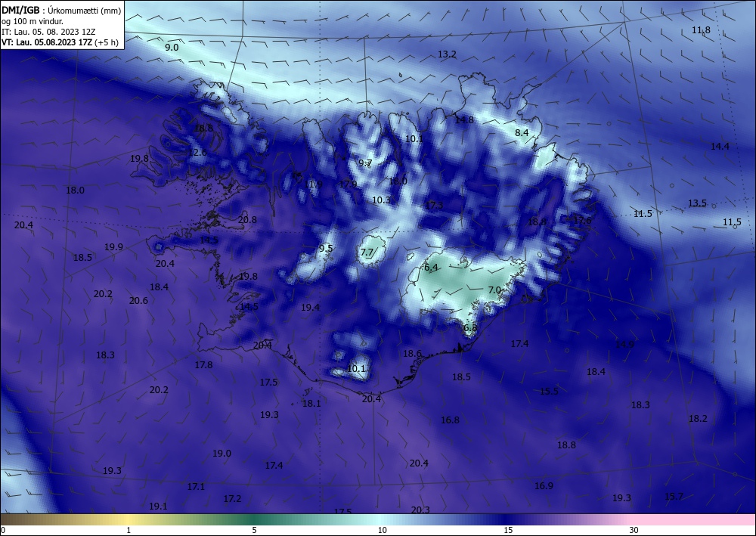Click the 7.7 value inside the glacier outline
The width and height of the screenshot is (756, 536).
pyautogui.click(x=367, y=252)
